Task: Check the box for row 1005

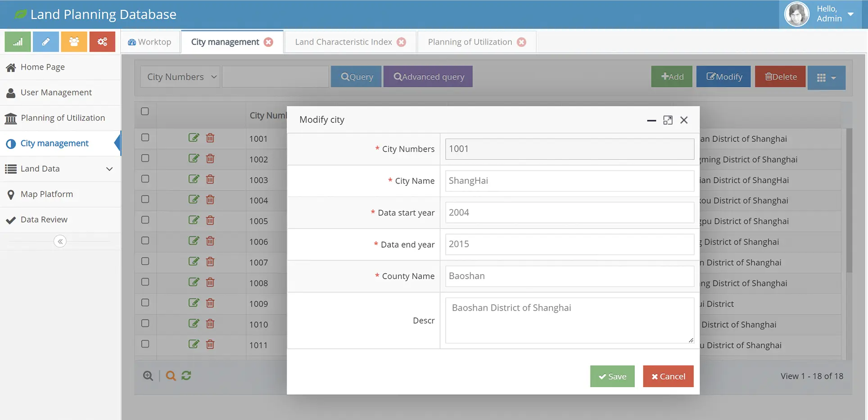Action: click(x=145, y=220)
